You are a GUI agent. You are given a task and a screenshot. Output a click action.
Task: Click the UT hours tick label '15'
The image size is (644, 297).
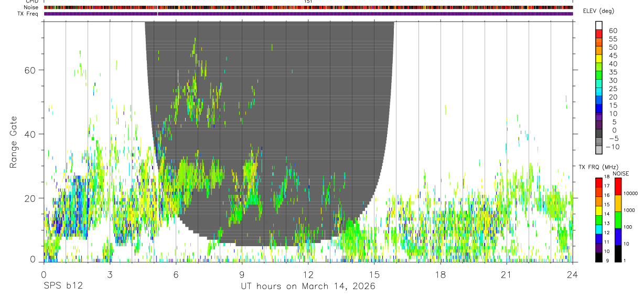pyautogui.click(x=374, y=274)
